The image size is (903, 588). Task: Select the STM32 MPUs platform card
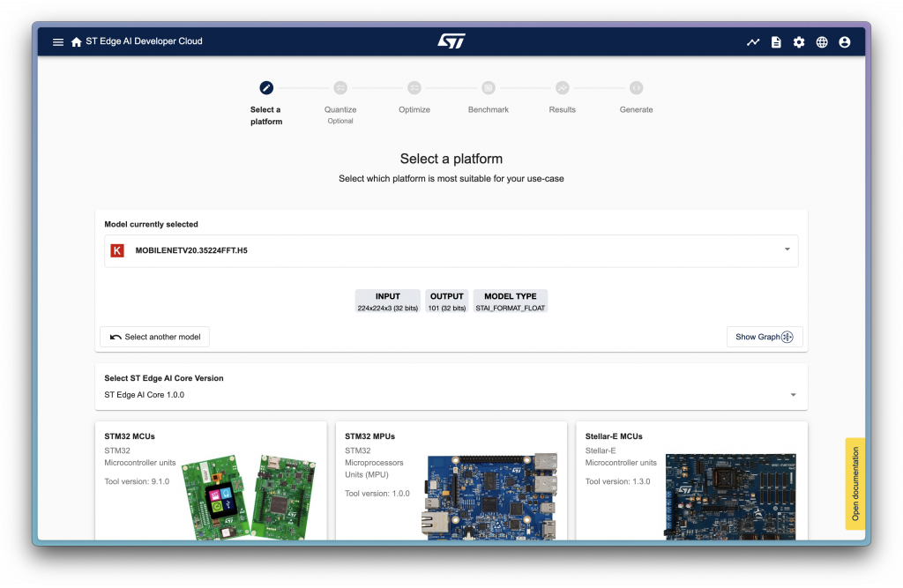pyautogui.click(x=451, y=480)
